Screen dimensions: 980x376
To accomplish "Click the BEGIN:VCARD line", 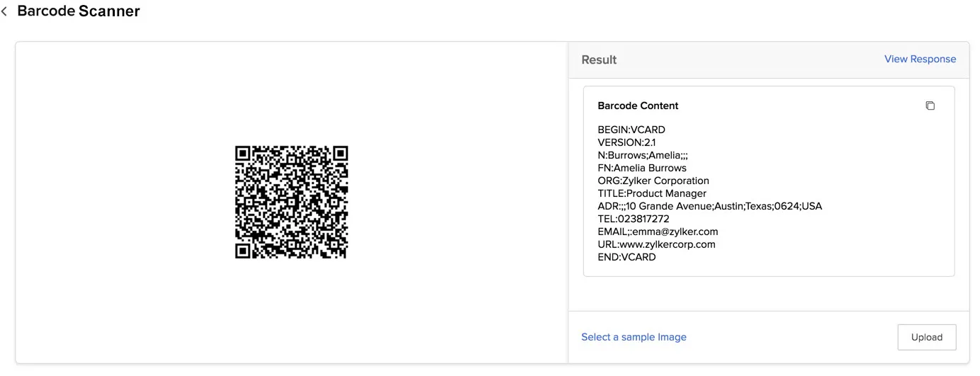I will [x=631, y=130].
